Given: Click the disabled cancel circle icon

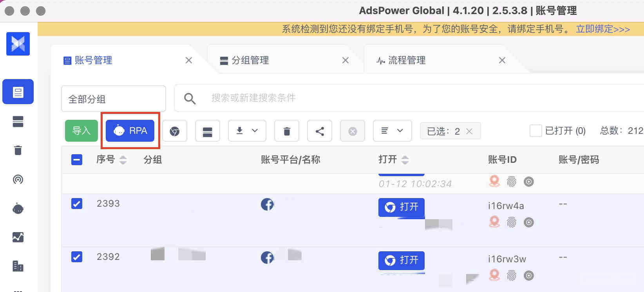Looking at the screenshot, I should click(x=353, y=131).
